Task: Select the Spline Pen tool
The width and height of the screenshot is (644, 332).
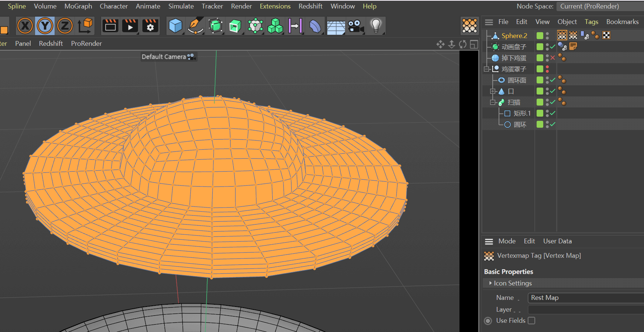Action: pos(196,26)
